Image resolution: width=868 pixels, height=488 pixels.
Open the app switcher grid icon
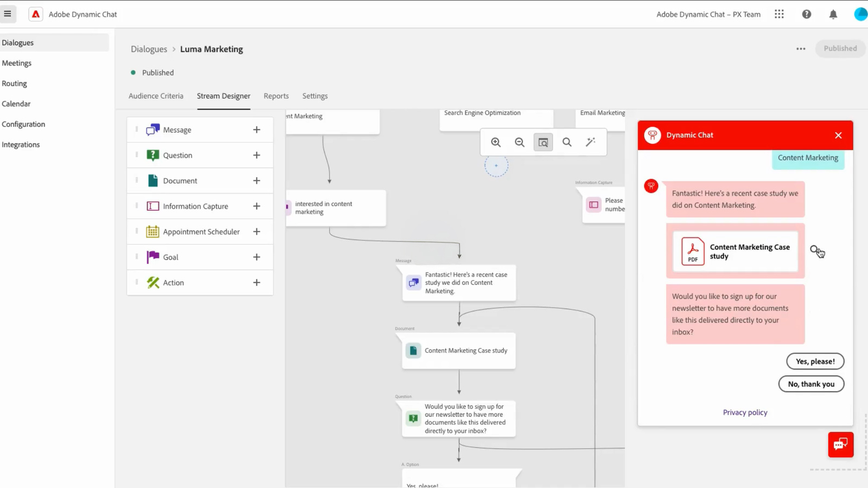pos(779,14)
